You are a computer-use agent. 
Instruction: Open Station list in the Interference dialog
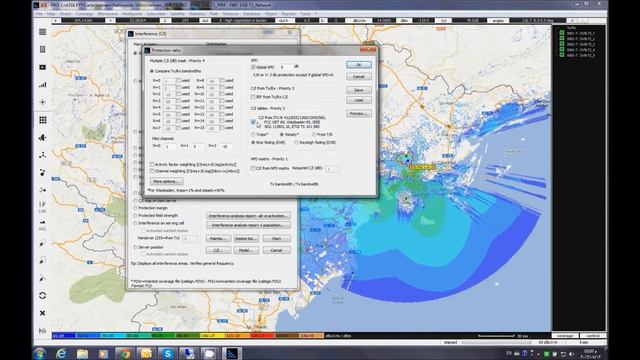[246, 238]
